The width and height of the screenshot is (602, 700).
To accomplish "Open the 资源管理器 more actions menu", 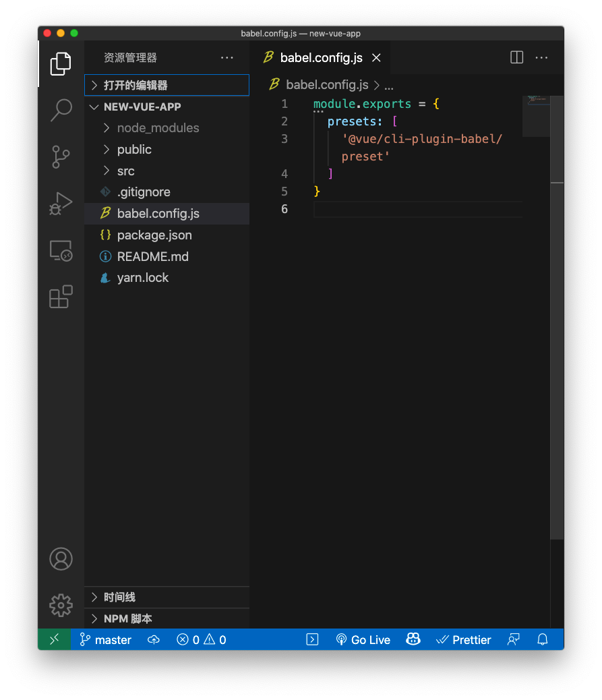I will pyautogui.click(x=227, y=58).
